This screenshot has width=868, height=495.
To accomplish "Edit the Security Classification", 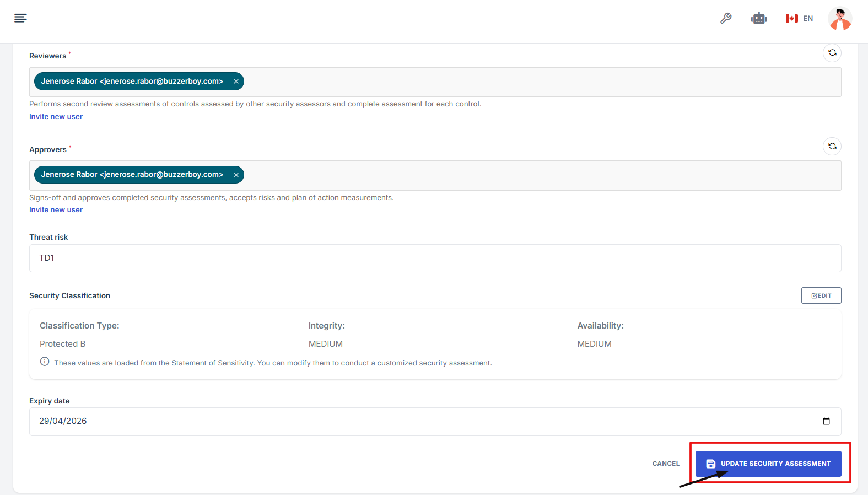I will coord(821,295).
